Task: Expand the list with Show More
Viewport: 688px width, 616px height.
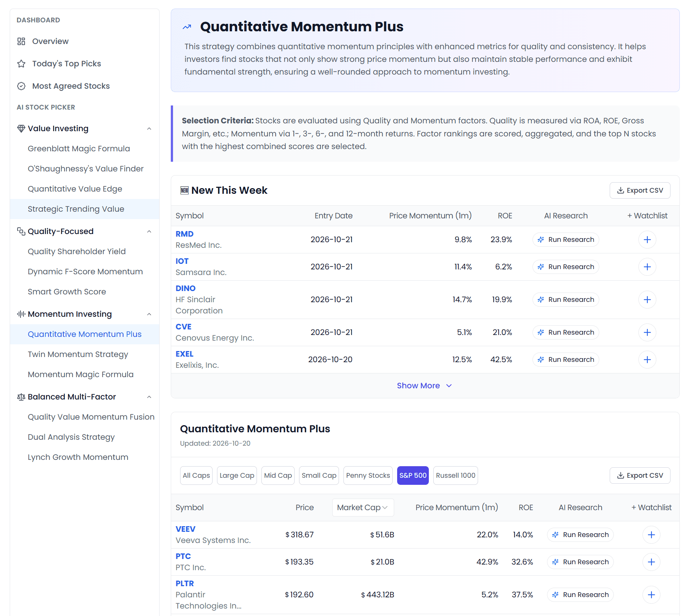Action: click(x=424, y=386)
